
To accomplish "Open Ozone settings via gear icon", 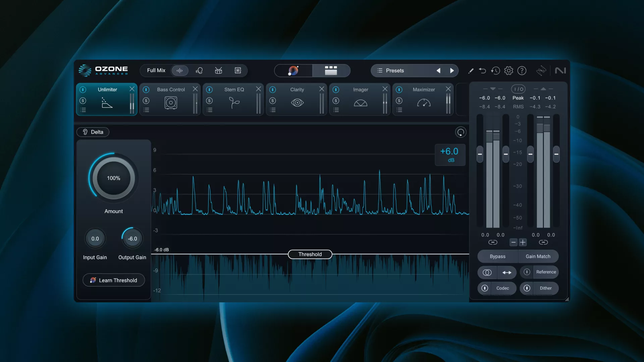I will (509, 70).
